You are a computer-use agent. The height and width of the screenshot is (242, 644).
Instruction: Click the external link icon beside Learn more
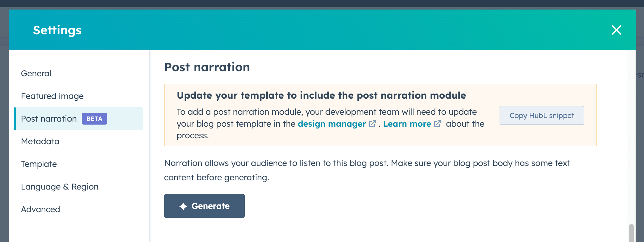pyautogui.click(x=437, y=123)
